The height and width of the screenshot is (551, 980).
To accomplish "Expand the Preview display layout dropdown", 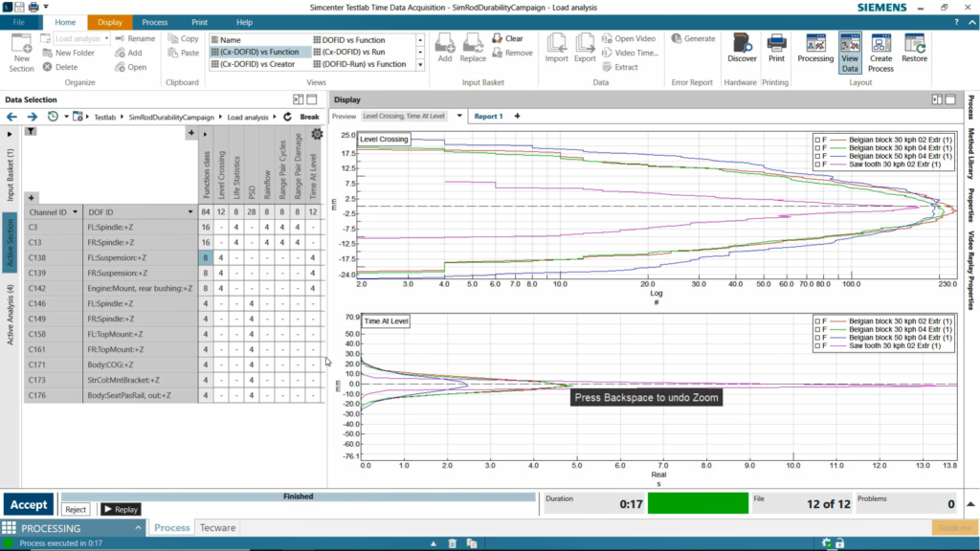I will [460, 116].
